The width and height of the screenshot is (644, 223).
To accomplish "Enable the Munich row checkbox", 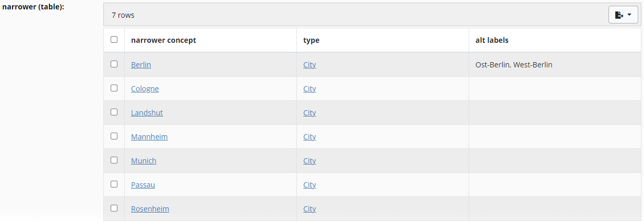I will pos(114,160).
